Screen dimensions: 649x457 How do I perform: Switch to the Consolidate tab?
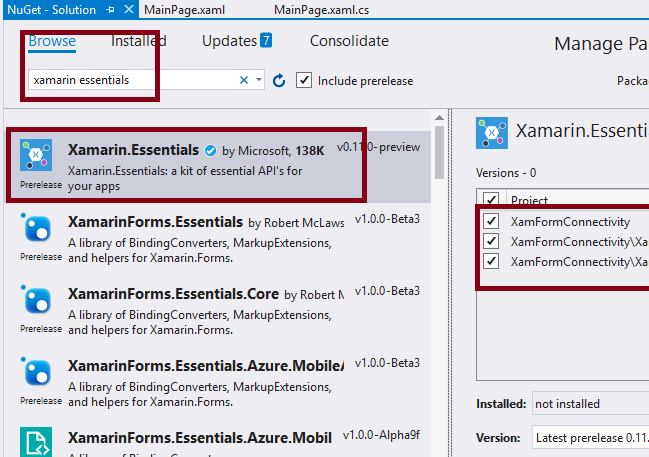click(x=349, y=41)
